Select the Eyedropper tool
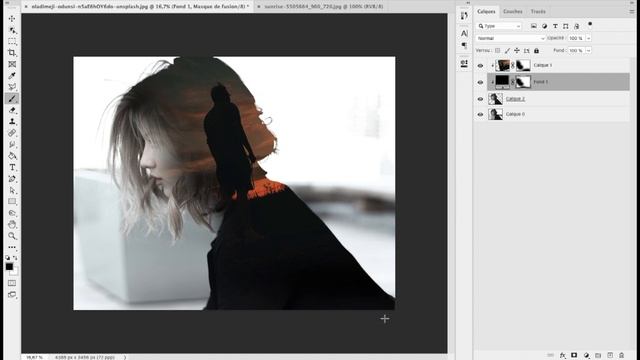Viewport: 640px width, 360px height. point(12,76)
